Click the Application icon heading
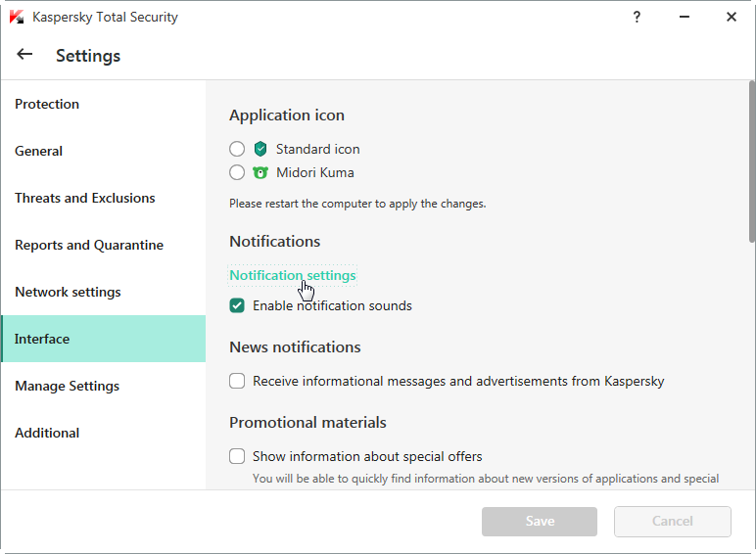 click(x=287, y=115)
